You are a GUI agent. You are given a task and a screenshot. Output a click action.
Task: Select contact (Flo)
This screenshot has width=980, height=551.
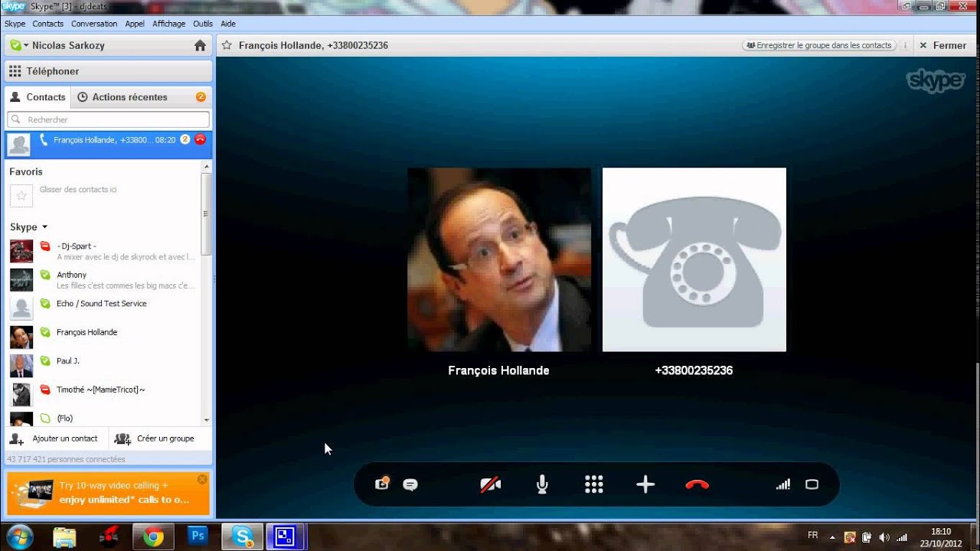click(x=103, y=418)
